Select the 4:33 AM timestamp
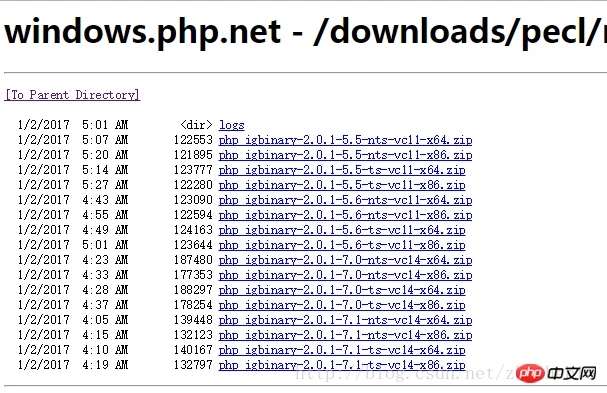Viewport: 607px width, 393px height. click(105, 275)
